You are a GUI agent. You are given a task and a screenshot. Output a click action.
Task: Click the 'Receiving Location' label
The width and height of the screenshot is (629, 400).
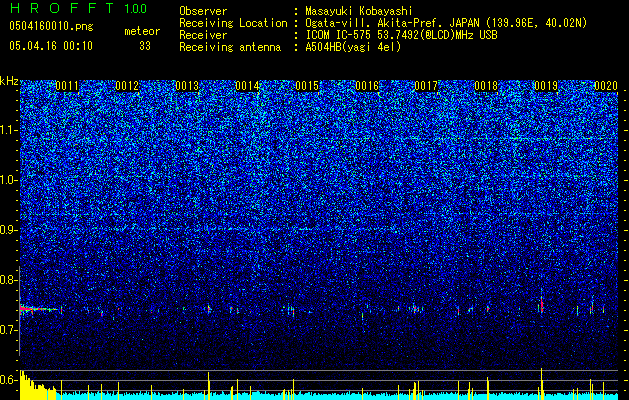233,23
